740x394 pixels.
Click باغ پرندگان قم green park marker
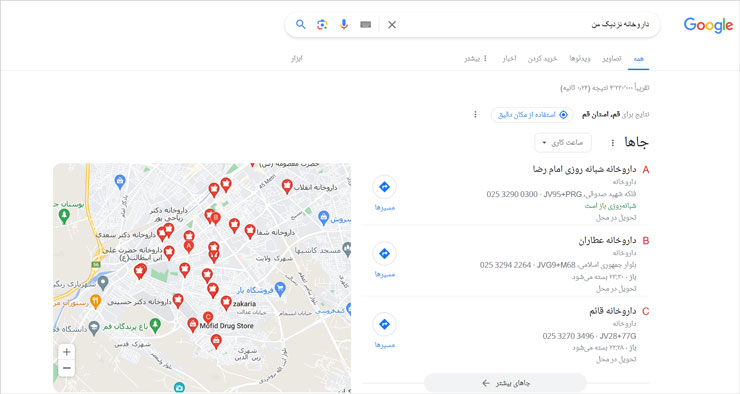click(155, 325)
